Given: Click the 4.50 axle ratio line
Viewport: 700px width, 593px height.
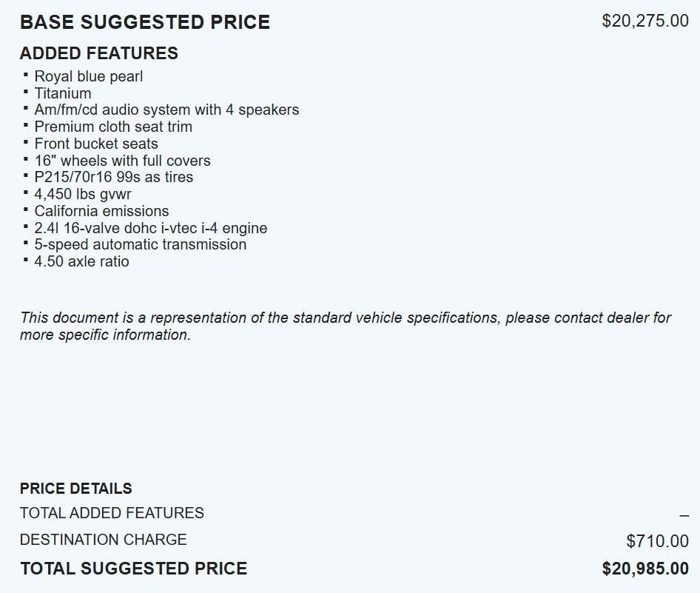Looking at the screenshot, I should pos(81,261).
